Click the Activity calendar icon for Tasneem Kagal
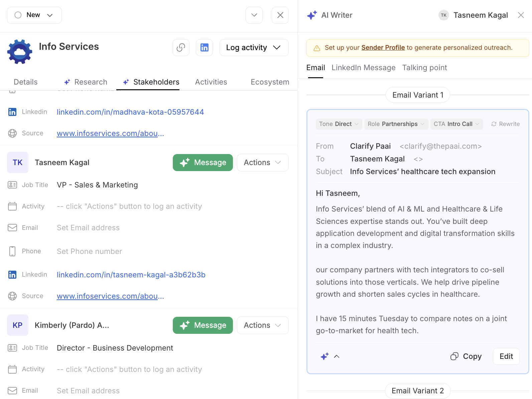 pyautogui.click(x=12, y=206)
